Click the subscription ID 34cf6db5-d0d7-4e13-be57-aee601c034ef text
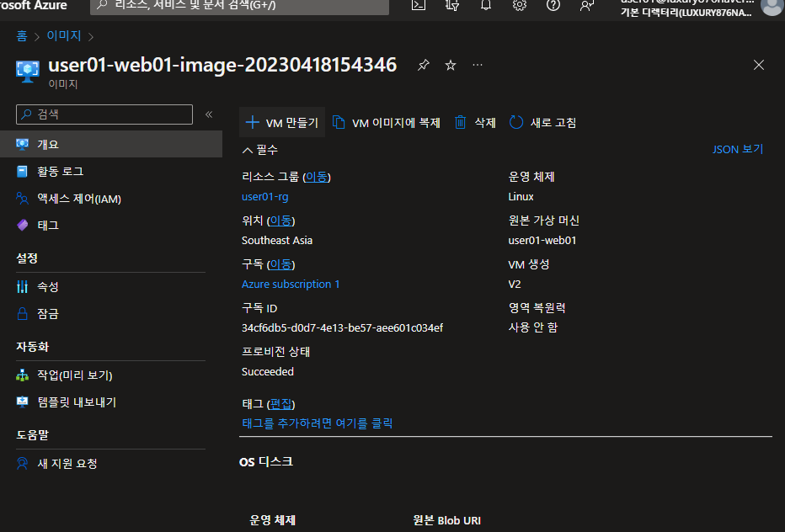The height and width of the screenshot is (532, 785). (x=342, y=327)
